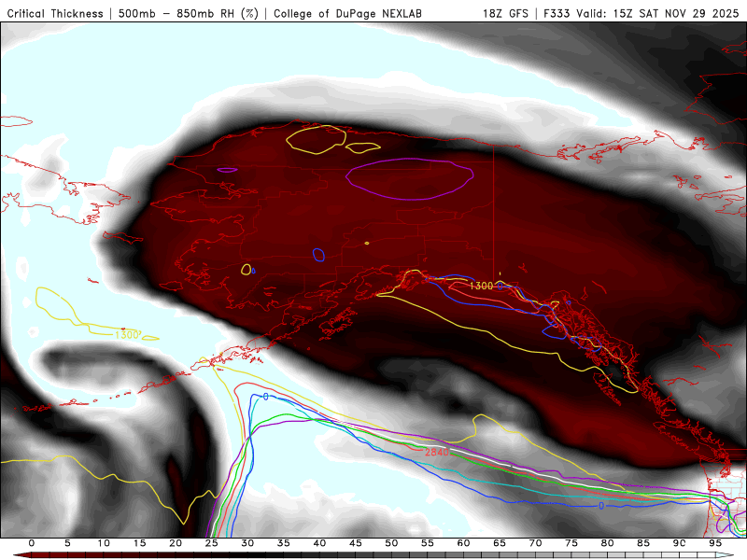747x560 pixels.
Task: Click the "95" color bar label
Action: point(715,543)
